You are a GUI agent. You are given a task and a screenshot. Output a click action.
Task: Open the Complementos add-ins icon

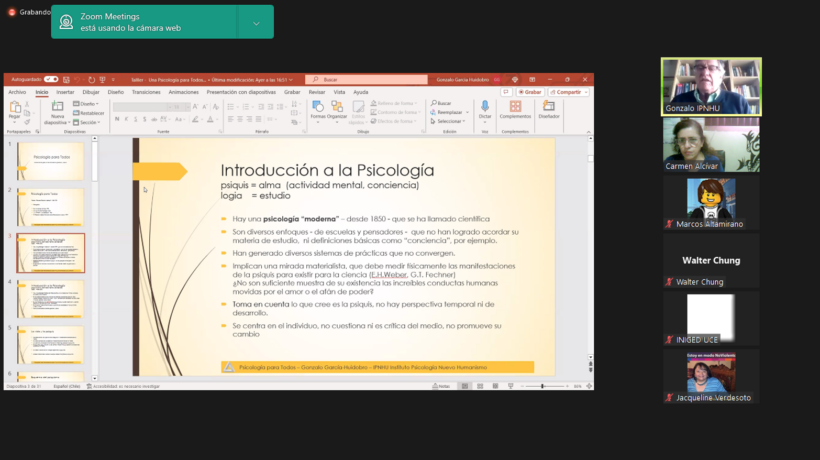(515, 107)
